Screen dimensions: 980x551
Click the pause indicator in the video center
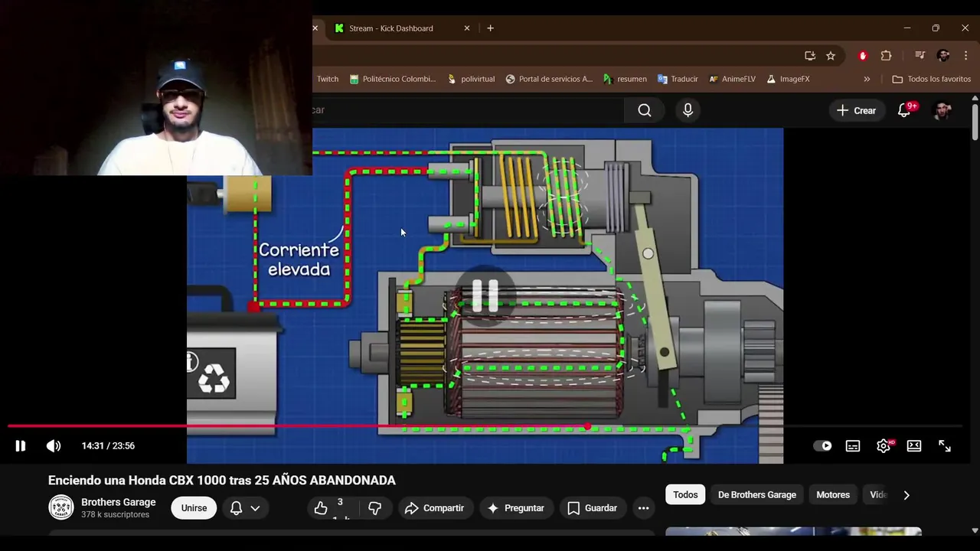[x=485, y=295]
